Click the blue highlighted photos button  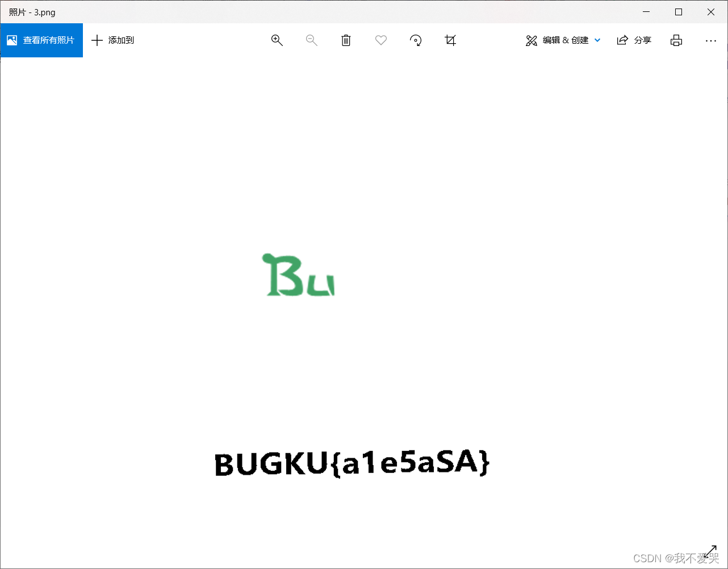pyautogui.click(x=41, y=40)
